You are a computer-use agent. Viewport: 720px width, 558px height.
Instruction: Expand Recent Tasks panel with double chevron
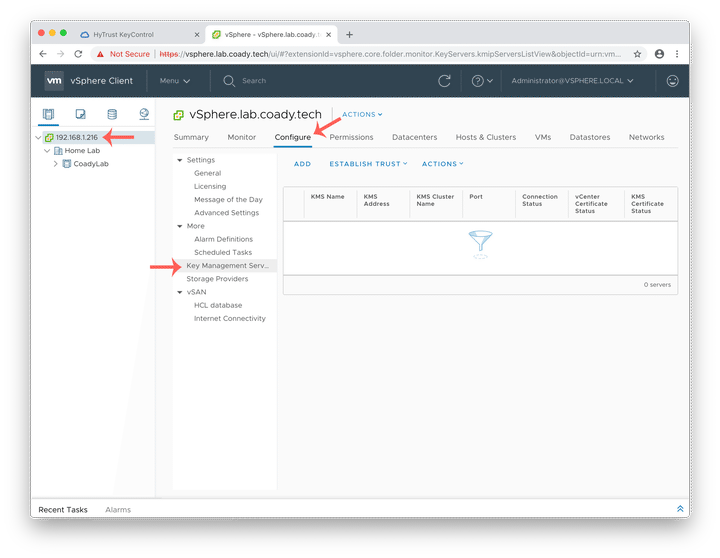680,508
